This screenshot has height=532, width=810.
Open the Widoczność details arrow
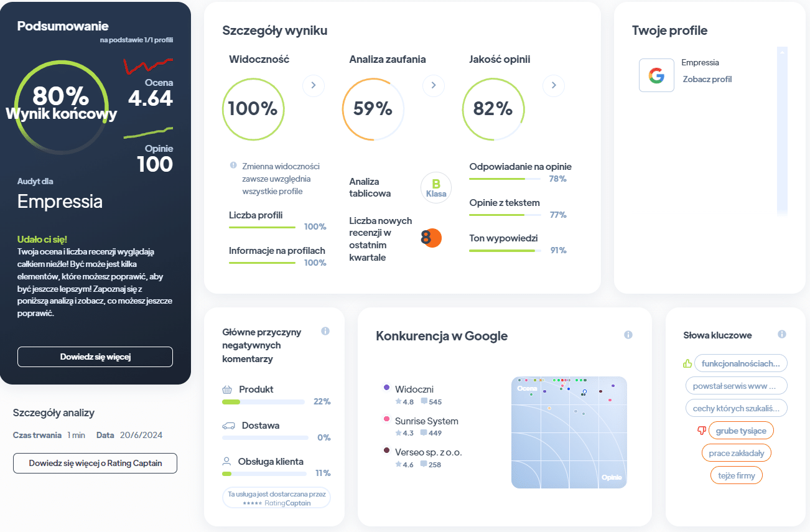point(314,85)
